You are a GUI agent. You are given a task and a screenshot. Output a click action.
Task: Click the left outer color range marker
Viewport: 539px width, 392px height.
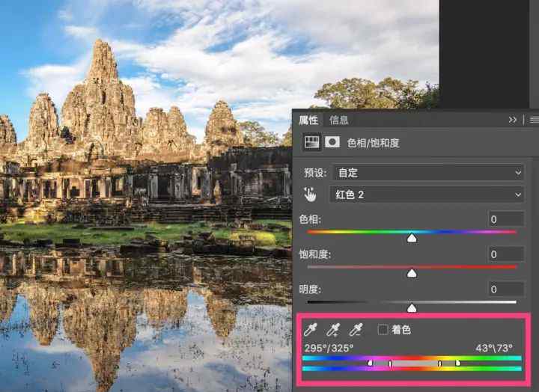click(370, 363)
